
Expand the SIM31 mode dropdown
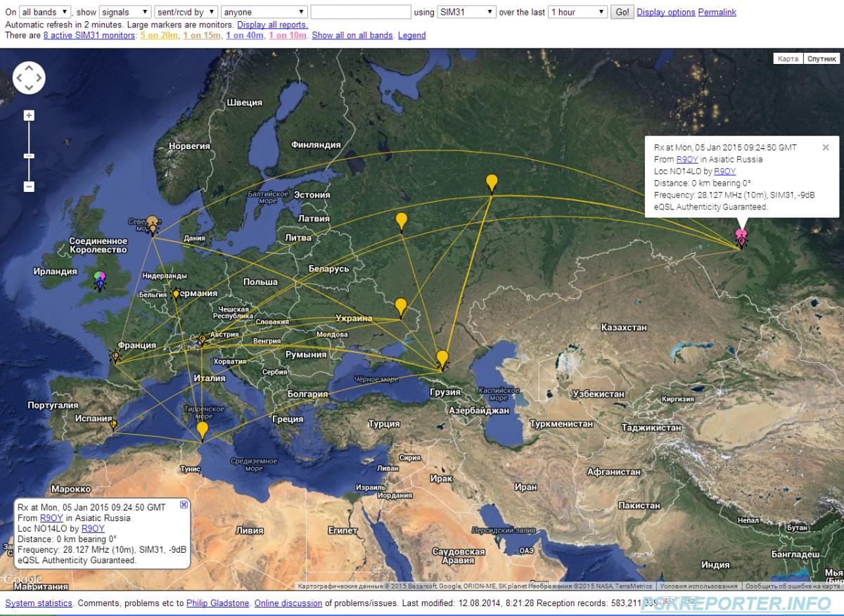[x=466, y=12]
